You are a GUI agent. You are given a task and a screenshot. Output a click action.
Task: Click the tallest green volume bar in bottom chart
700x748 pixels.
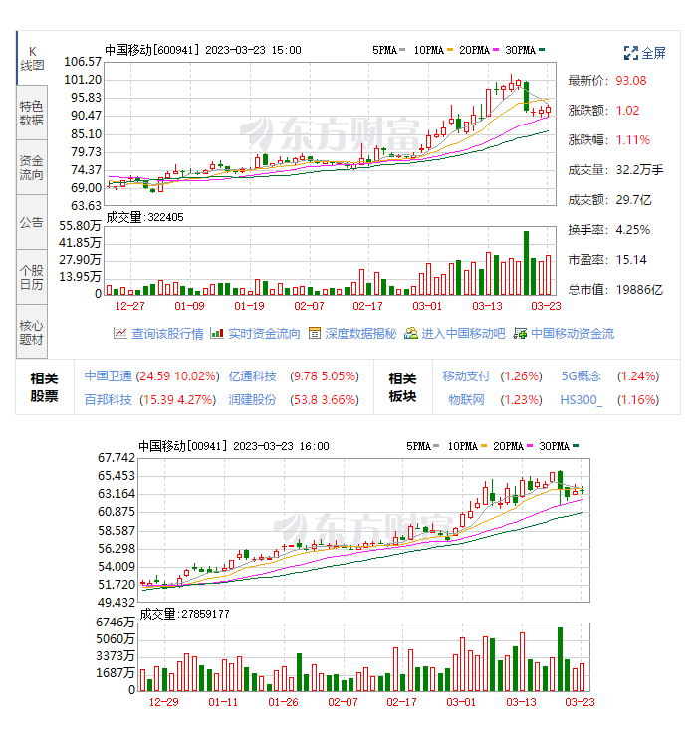[560, 659]
